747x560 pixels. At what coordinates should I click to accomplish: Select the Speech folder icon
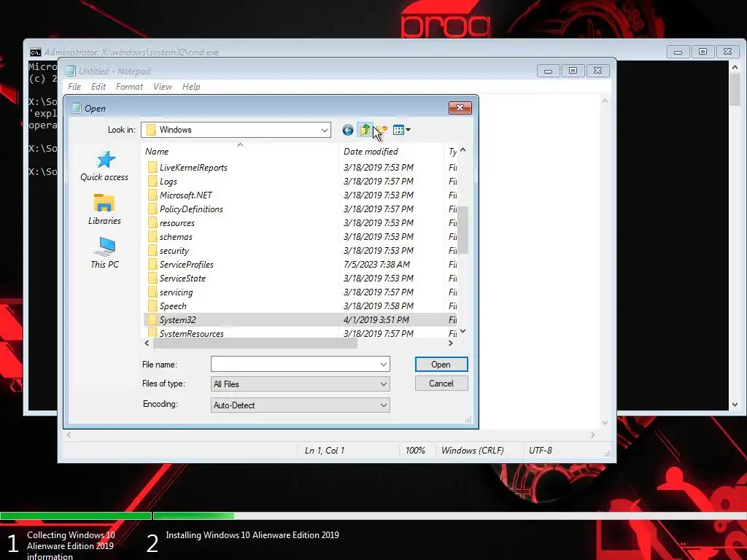(152, 306)
